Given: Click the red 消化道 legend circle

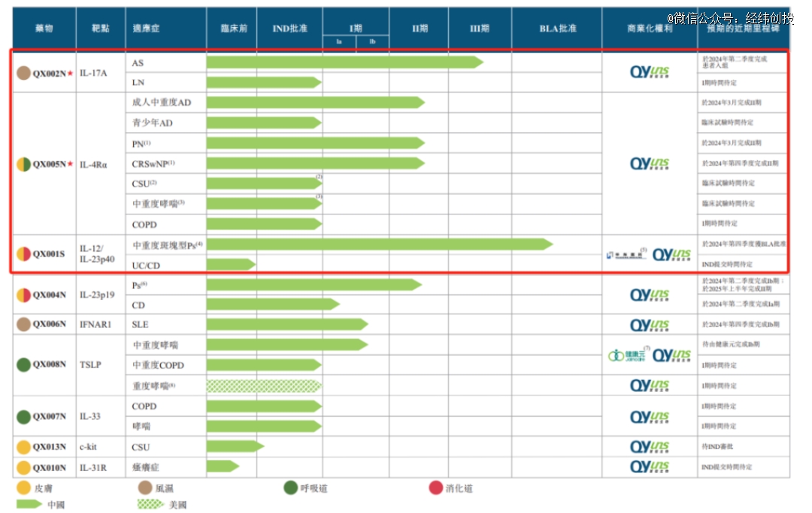Looking at the screenshot, I should click(x=436, y=487).
